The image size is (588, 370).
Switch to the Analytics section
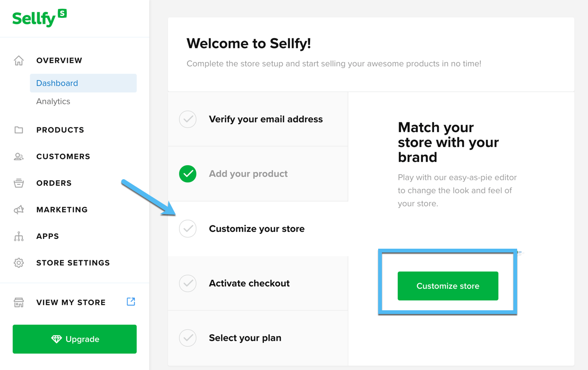point(53,101)
